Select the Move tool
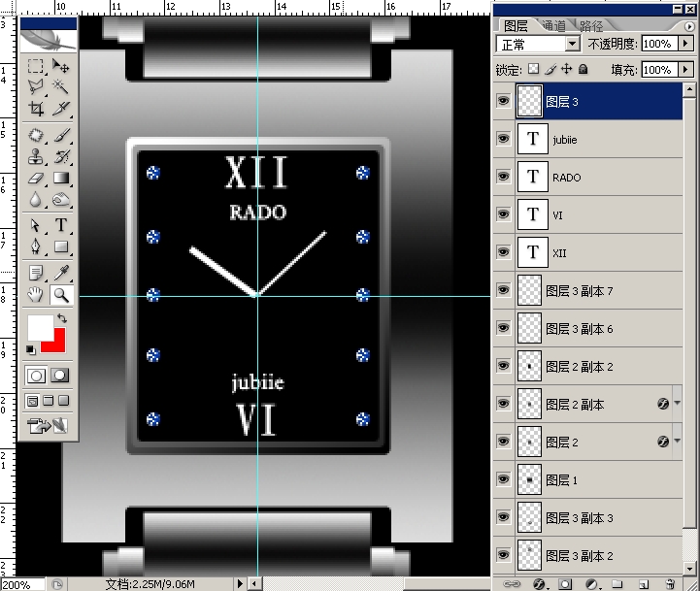Screen dimensions: 700x591 [61, 66]
